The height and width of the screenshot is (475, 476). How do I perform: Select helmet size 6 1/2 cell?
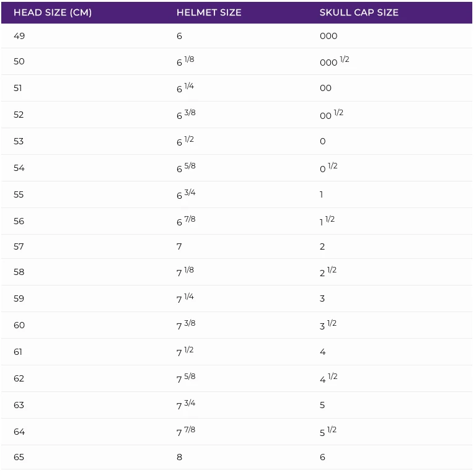[x=185, y=141]
